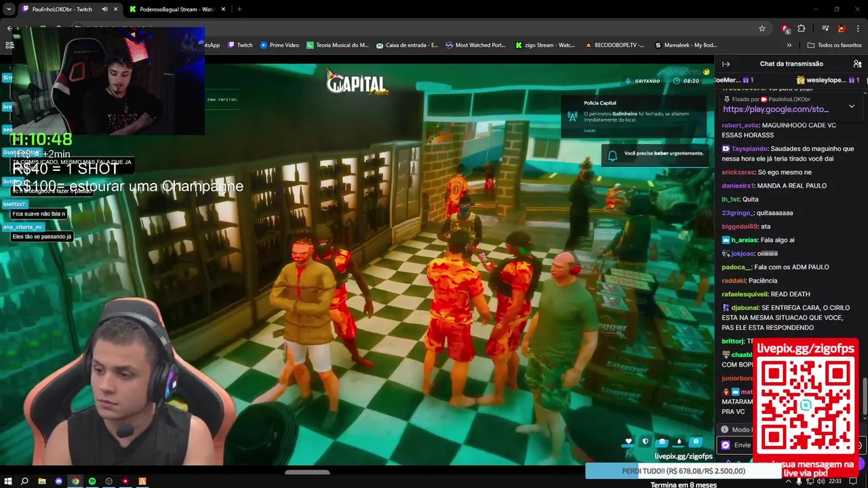Click the burger hunger HUD icon
The image size is (868, 488).
click(662, 441)
